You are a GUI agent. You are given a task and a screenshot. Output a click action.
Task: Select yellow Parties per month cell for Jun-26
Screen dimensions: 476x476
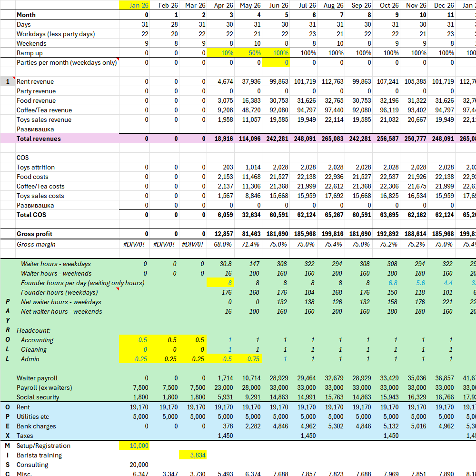pyautogui.click(x=276, y=62)
